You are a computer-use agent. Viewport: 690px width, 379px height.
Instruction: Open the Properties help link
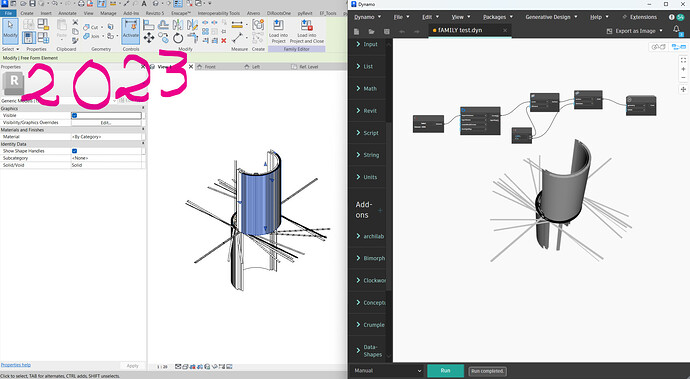[16, 365]
